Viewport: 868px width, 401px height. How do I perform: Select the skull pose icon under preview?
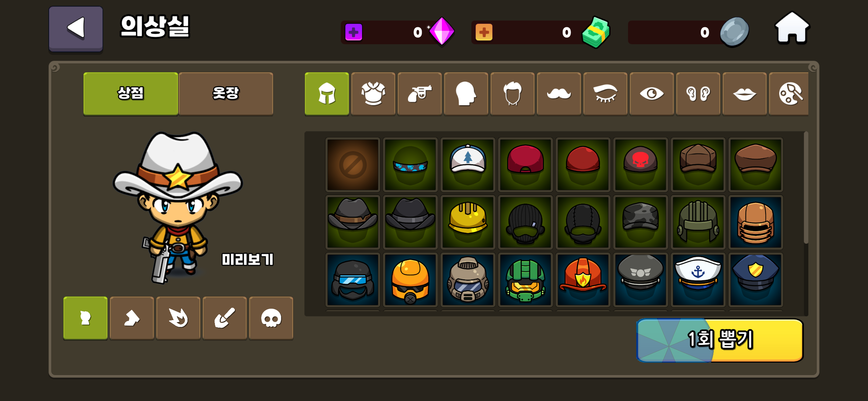(271, 318)
